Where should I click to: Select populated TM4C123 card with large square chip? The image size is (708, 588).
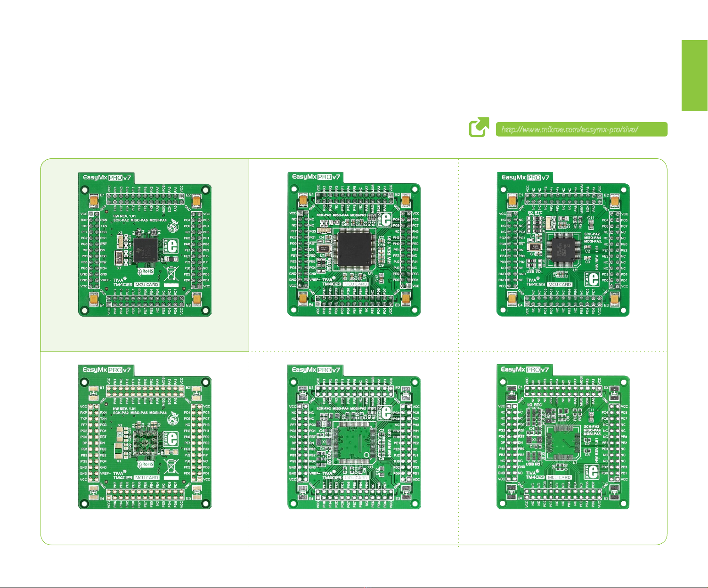click(354, 244)
